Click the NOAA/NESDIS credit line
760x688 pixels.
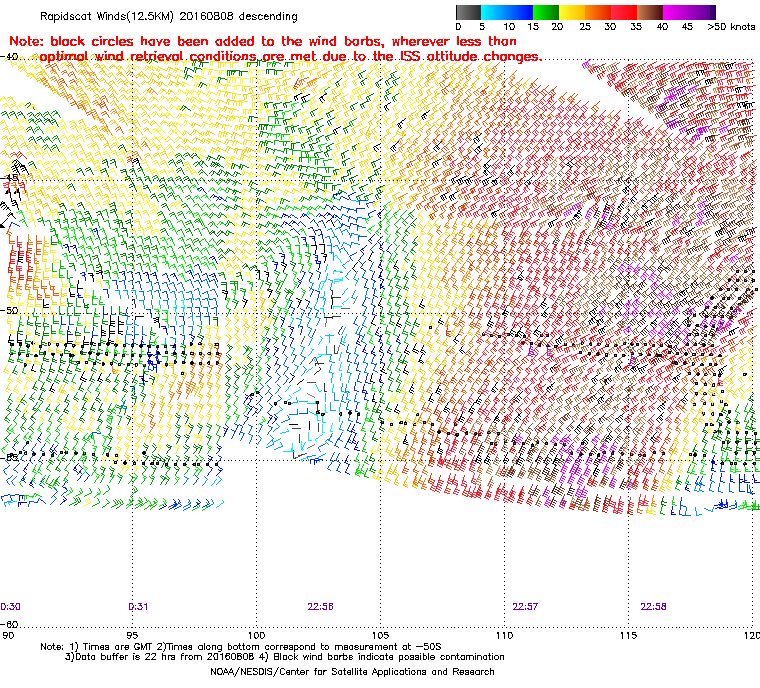(352, 672)
